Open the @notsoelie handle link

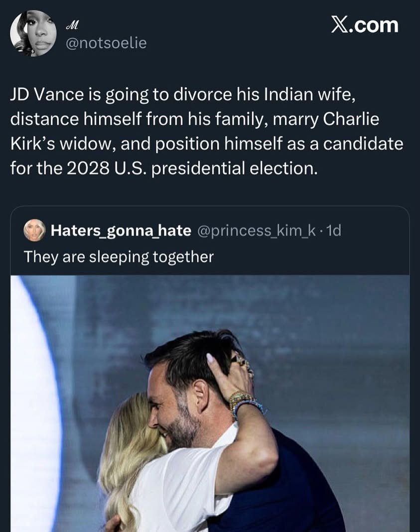(x=106, y=43)
